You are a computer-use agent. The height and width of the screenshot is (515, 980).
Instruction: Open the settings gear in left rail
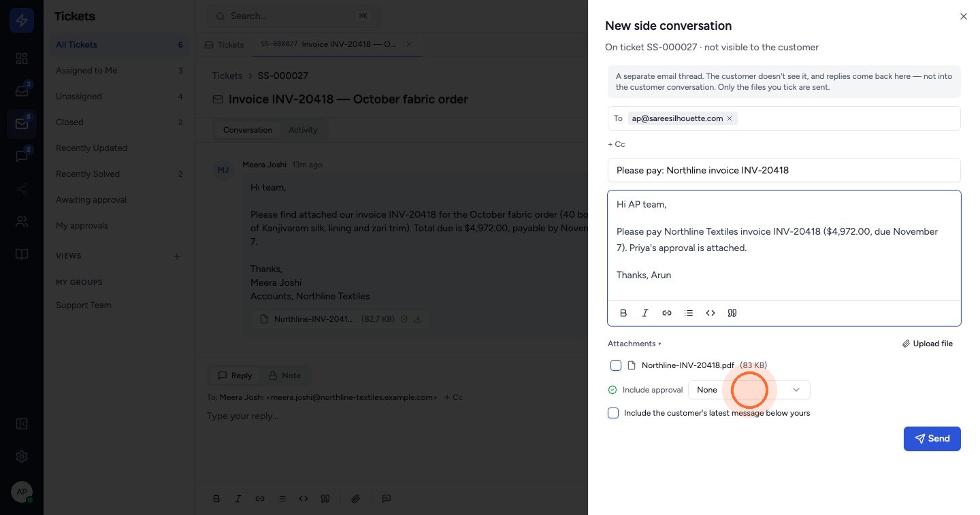pyautogui.click(x=22, y=456)
